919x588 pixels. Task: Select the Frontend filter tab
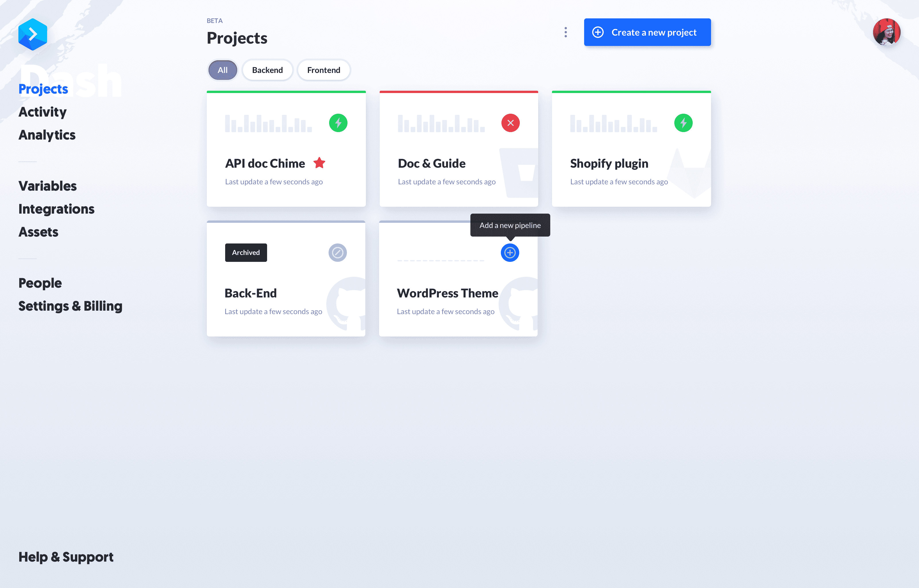(324, 70)
